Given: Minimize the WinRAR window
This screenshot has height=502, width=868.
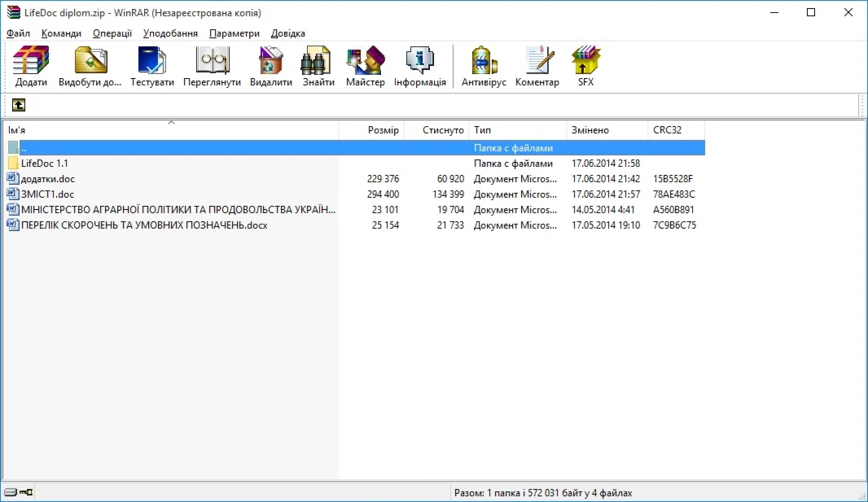Looking at the screenshot, I should tap(774, 12).
